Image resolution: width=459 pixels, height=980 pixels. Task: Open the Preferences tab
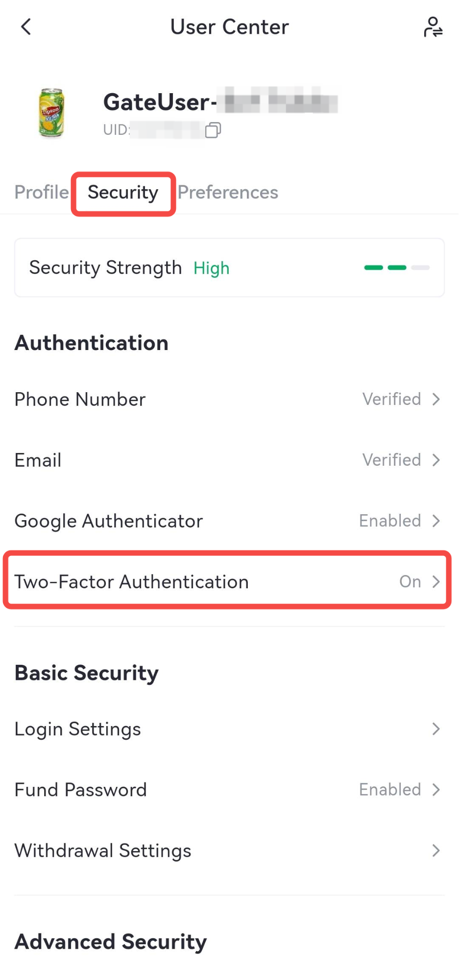tap(228, 193)
